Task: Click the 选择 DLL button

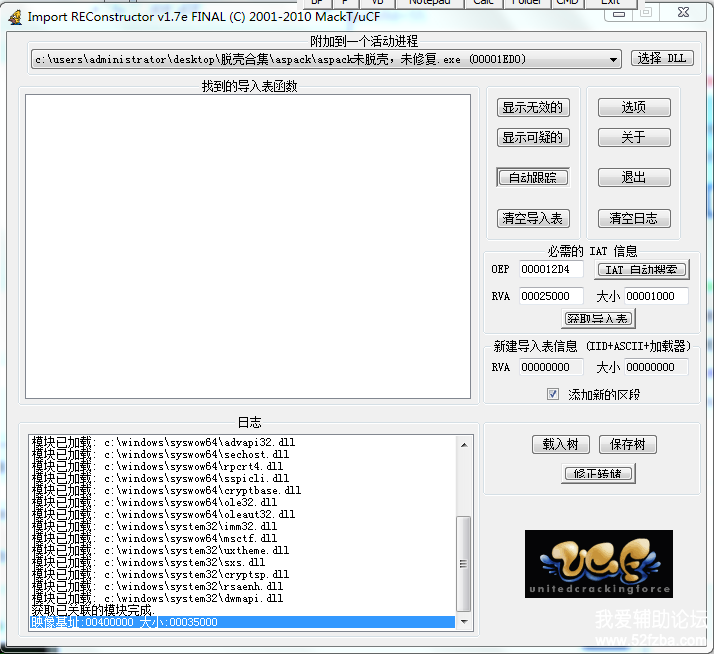Action: [x=661, y=59]
